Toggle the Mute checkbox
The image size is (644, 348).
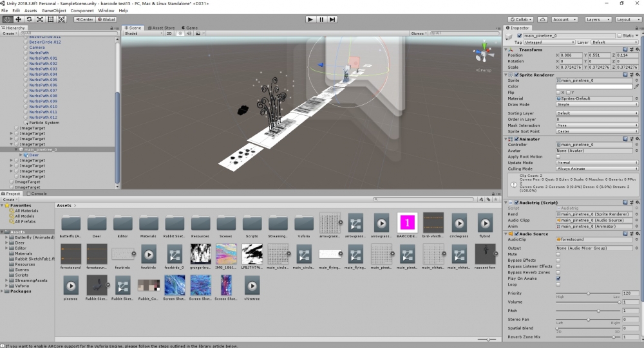click(558, 254)
